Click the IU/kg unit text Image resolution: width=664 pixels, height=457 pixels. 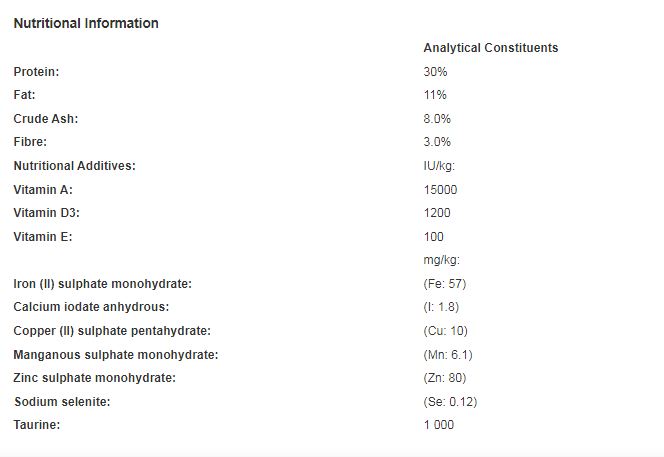[x=439, y=166]
